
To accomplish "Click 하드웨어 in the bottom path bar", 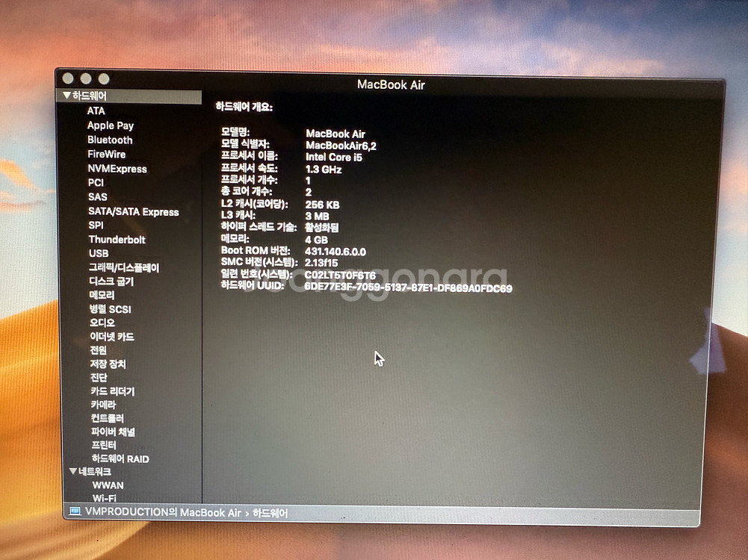I will coord(270,513).
